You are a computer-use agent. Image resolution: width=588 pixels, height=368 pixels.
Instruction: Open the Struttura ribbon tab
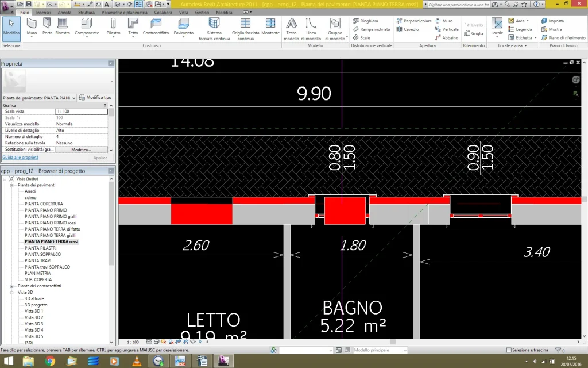86,12
